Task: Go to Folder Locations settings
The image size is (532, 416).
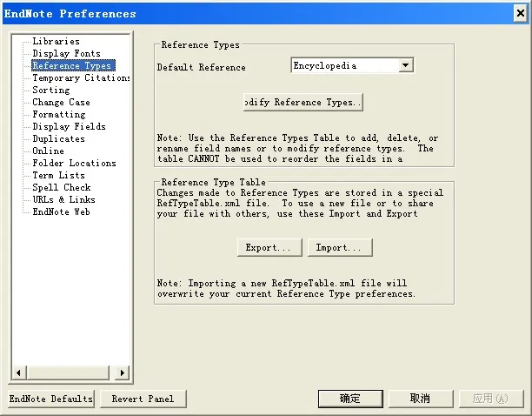Action: coord(74,164)
